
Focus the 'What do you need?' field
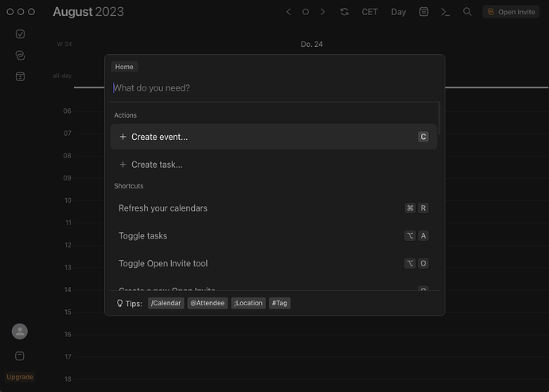pos(274,87)
